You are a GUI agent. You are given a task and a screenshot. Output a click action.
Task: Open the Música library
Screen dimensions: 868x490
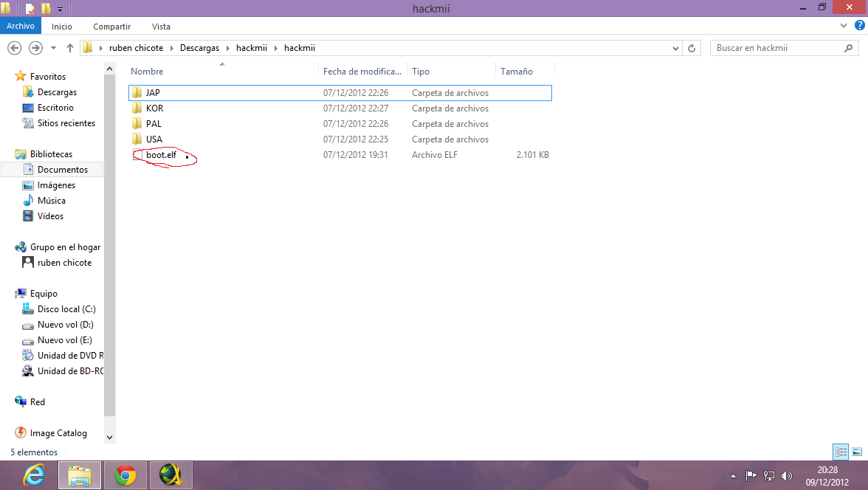click(x=52, y=201)
